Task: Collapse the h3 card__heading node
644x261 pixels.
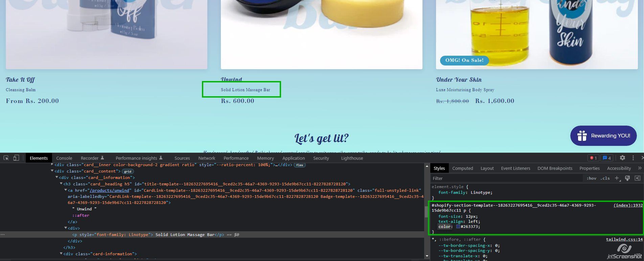Action: (61, 184)
